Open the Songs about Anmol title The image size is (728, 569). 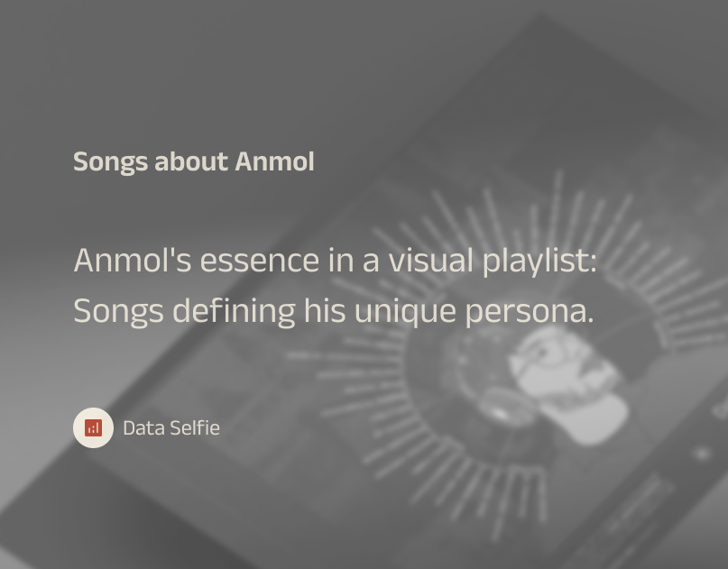[194, 161]
